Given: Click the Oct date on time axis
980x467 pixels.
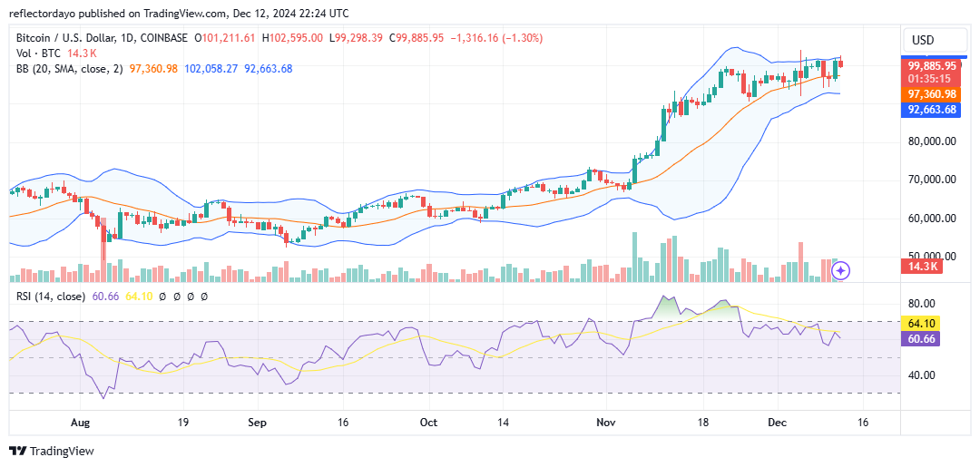Looking at the screenshot, I should click(428, 423).
